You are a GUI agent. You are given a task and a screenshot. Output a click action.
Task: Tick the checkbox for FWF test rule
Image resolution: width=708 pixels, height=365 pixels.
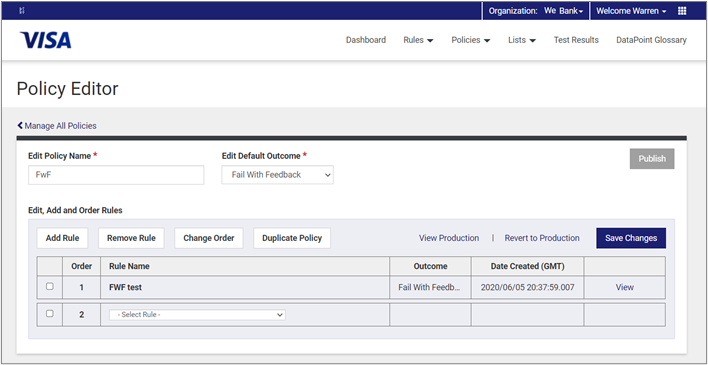[x=50, y=286]
